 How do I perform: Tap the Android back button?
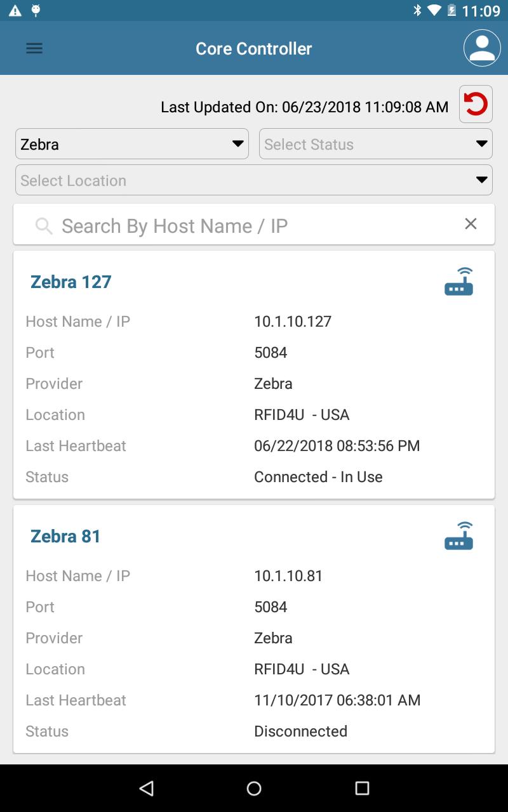tap(147, 788)
